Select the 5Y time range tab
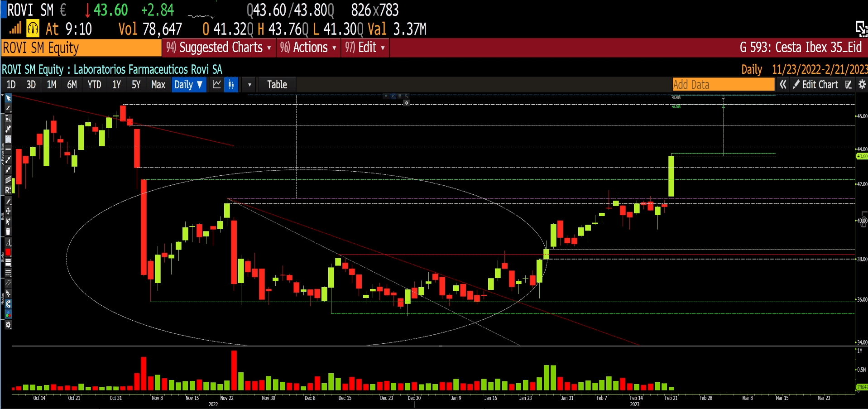 point(136,84)
